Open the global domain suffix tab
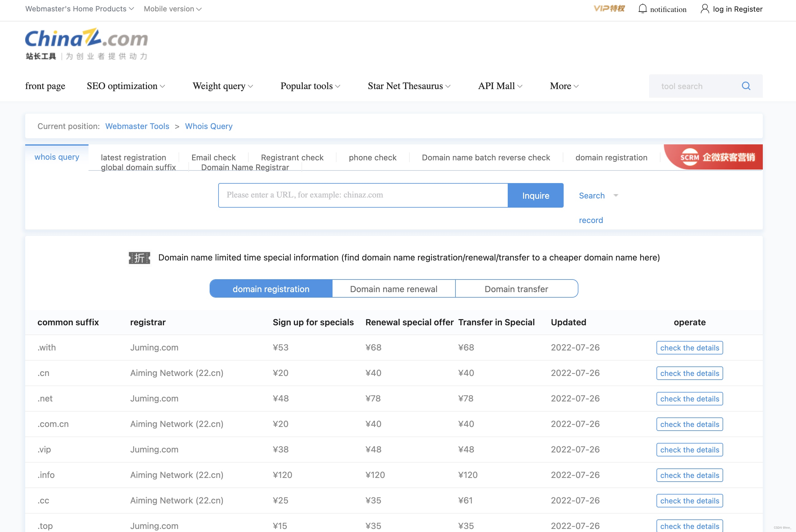 pyautogui.click(x=138, y=167)
